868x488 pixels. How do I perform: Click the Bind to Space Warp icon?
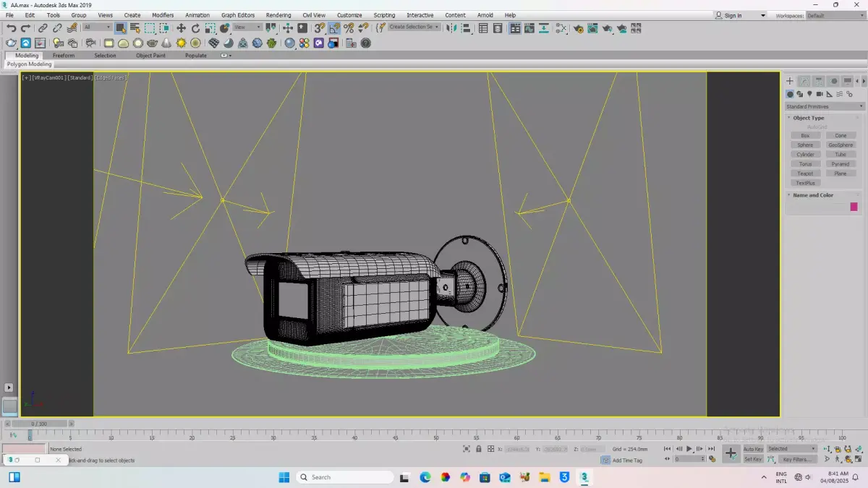point(72,28)
